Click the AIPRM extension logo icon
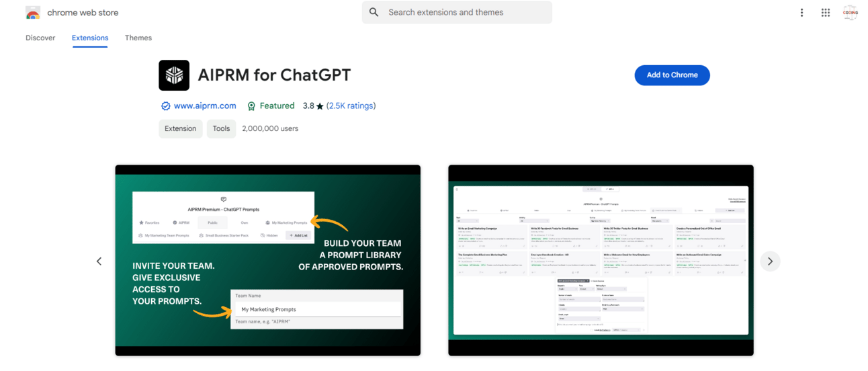Screen dimensions: 868x371 [174, 75]
